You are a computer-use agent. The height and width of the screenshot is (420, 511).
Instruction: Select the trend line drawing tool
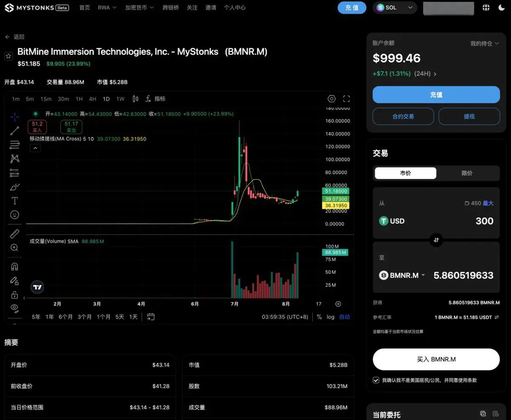point(14,131)
